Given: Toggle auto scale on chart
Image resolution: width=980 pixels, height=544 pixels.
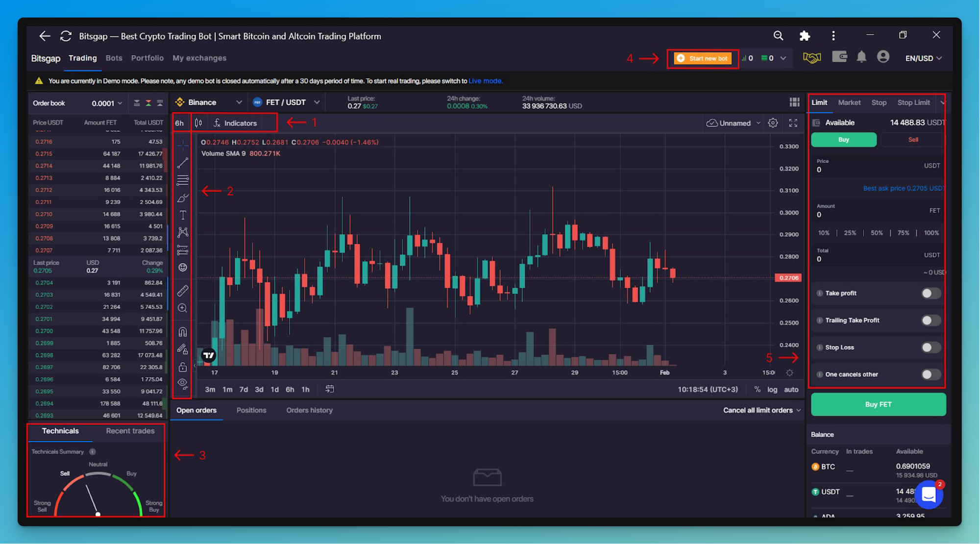Looking at the screenshot, I should click(x=791, y=390).
